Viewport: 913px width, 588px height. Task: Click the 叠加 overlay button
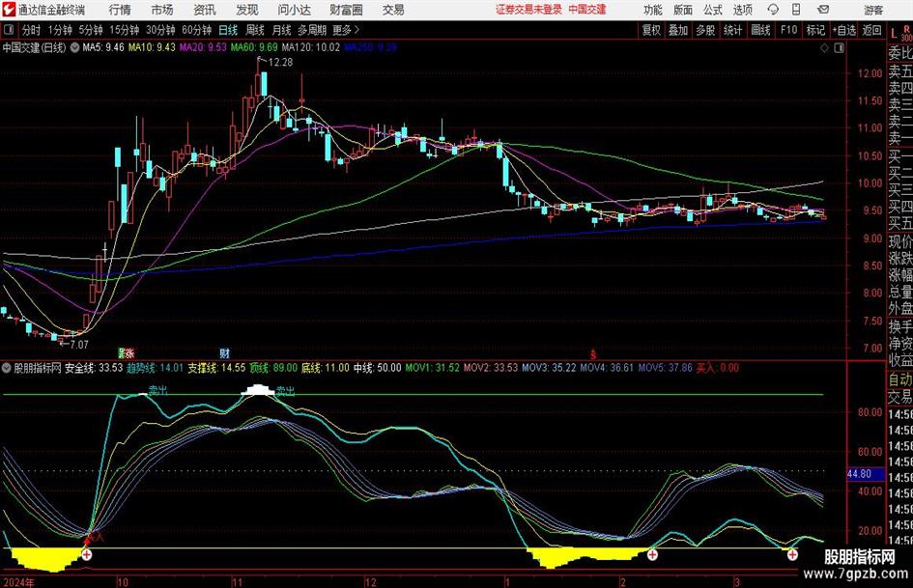click(x=678, y=30)
